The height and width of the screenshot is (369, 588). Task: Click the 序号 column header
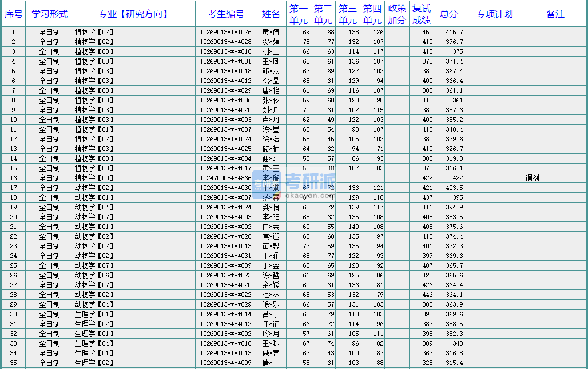(13, 14)
